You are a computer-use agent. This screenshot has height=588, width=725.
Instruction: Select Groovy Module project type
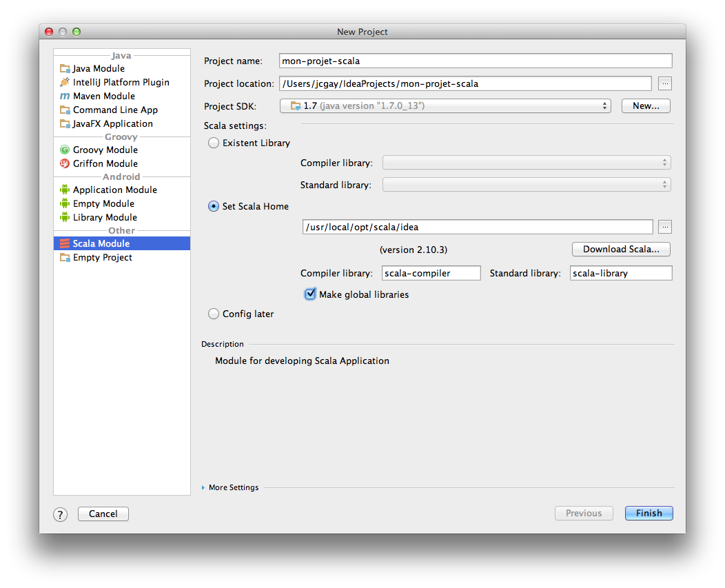click(122, 150)
